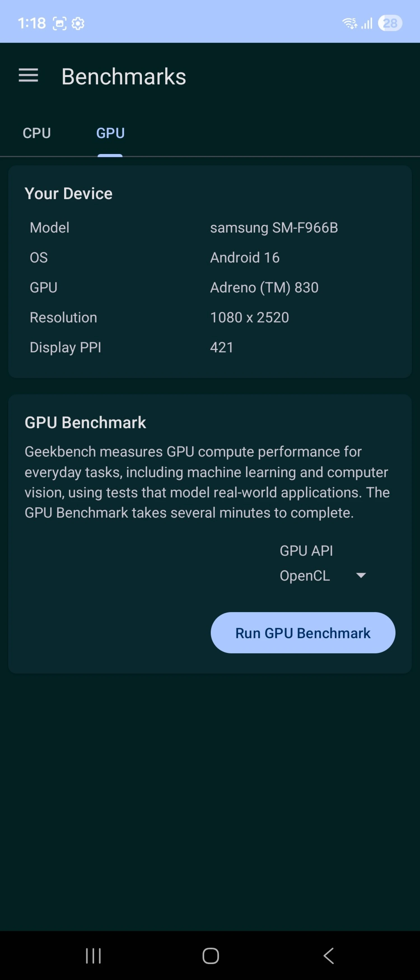This screenshot has width=420, height=980.
Task: Tap the status bar clock showing 1:18
Action: (32, 24)
